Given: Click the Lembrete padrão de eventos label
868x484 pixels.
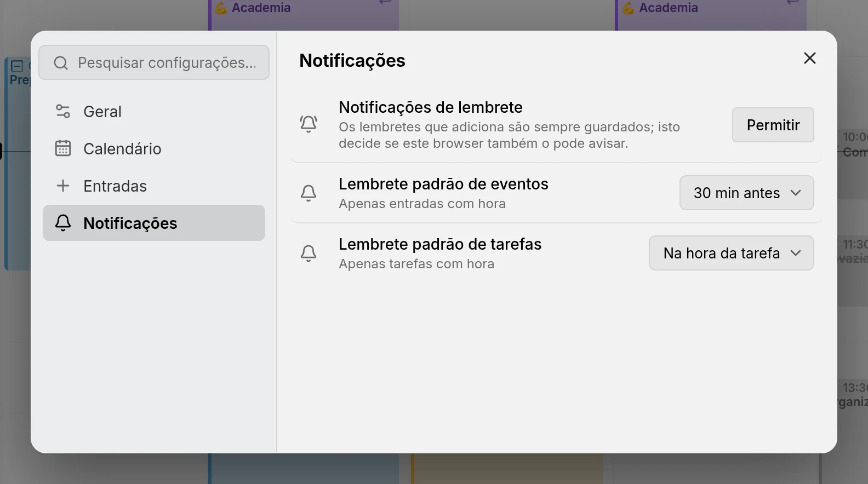Looking at the screenshot, I should tap(443, 184).
